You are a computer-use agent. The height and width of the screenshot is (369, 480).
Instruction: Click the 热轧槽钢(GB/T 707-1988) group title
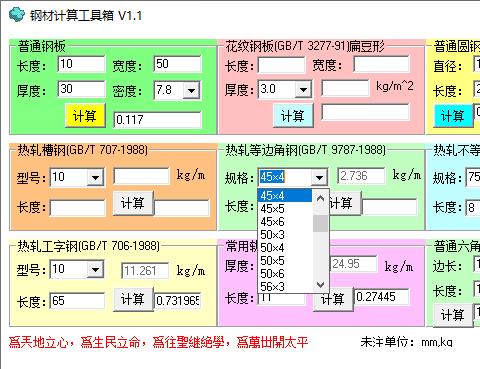pos(82,150)
